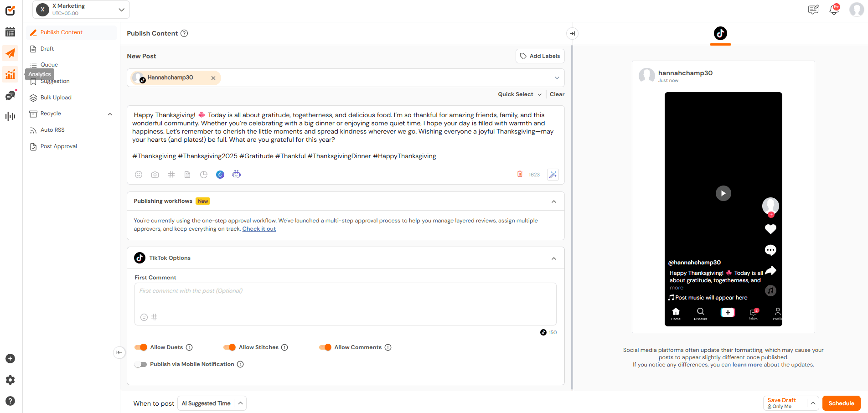The width and height of the screenshot is (868, 413).
Task: Open Draft in the sidebar menu
Action: tap(47, 49)
